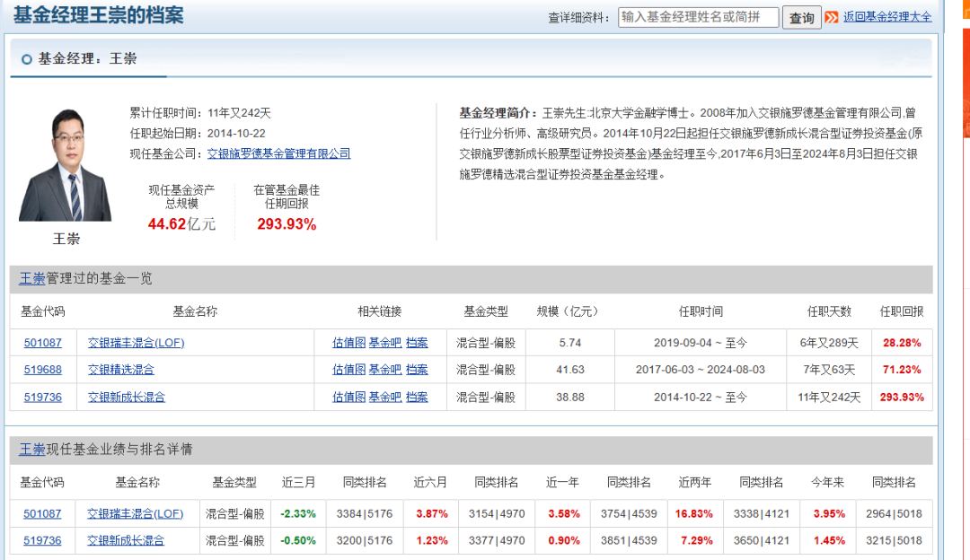Click the 293.93% best return figure under 在管基金最佳任期回报
This screenshot has height=560, width=970.
click(x=287, y=223)
